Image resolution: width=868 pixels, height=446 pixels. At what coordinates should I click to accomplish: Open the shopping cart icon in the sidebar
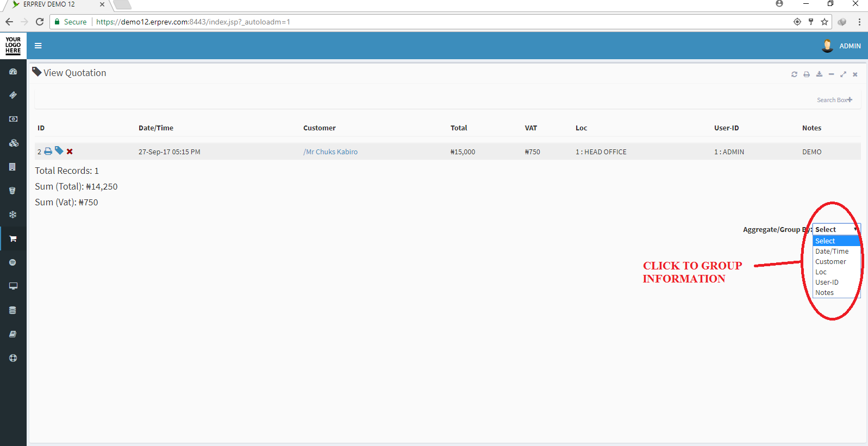(x=13, y=238)
